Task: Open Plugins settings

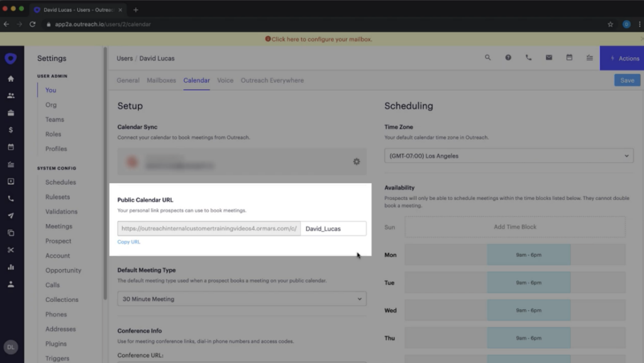Action: pyautogui.click(x=56, y=343)
